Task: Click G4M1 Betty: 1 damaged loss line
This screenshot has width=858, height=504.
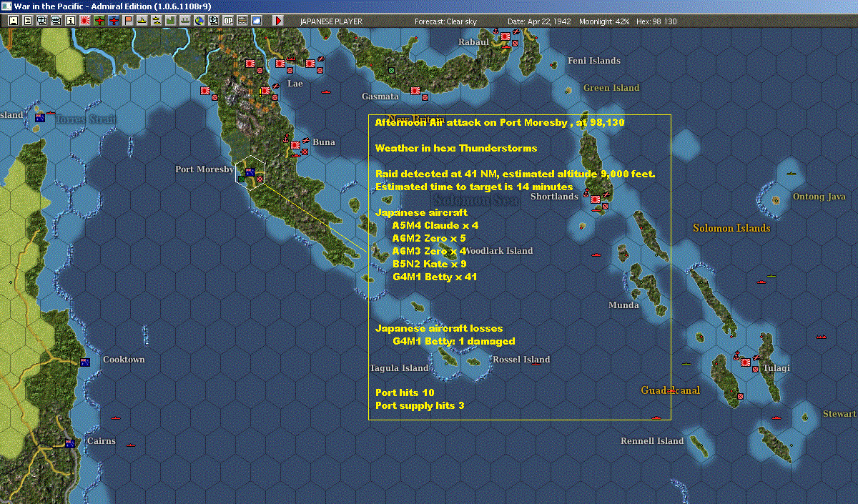Action: (x=454, y=341)
